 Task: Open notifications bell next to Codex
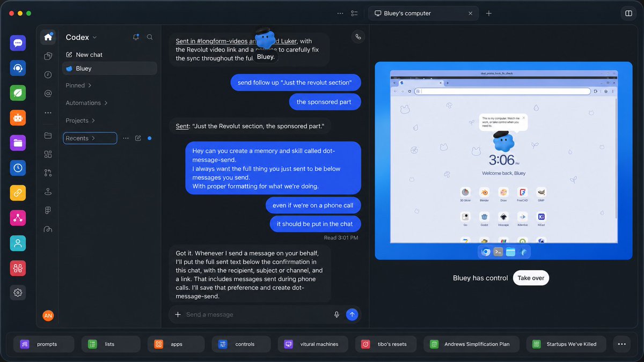(x=135, y=37)
